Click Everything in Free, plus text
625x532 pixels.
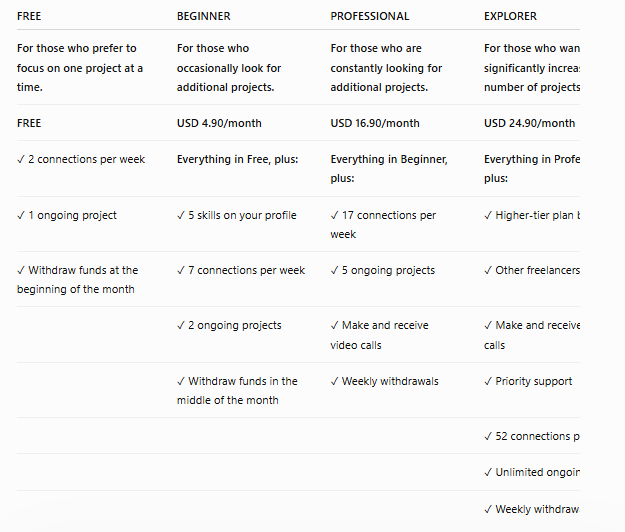pos(238,159)
